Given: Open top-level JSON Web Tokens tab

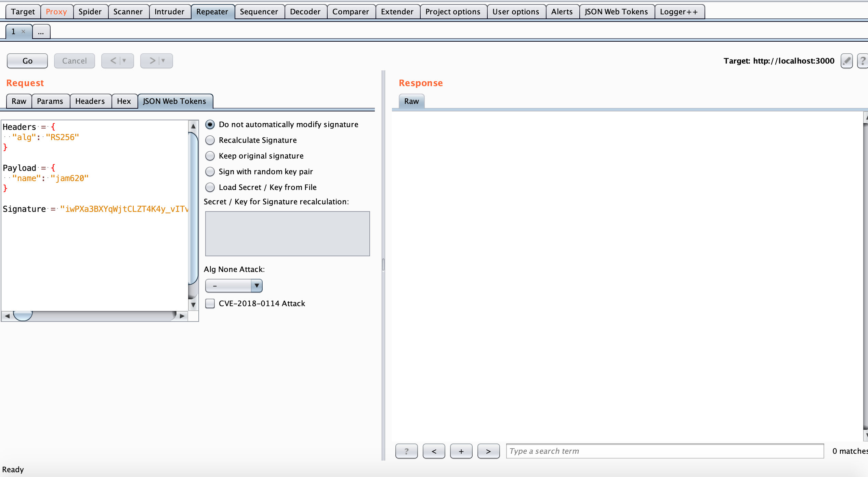Looking at the screenshot, I should (617, 12).
